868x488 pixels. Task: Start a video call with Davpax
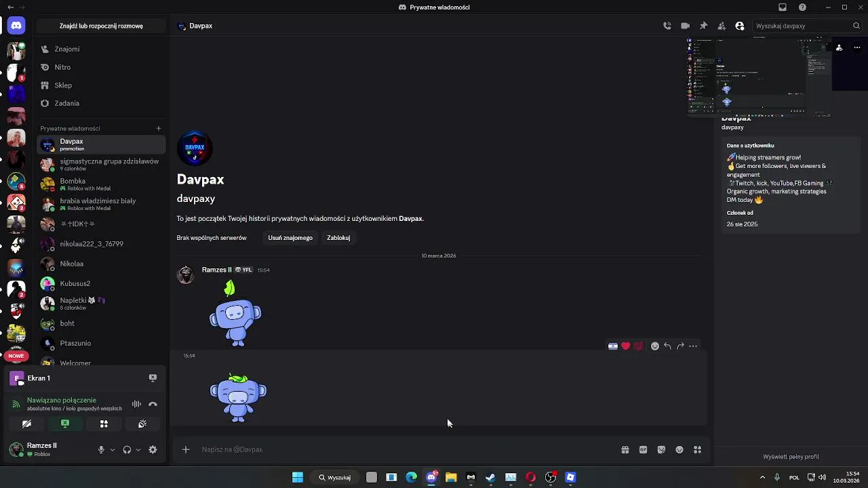[685, 26]
